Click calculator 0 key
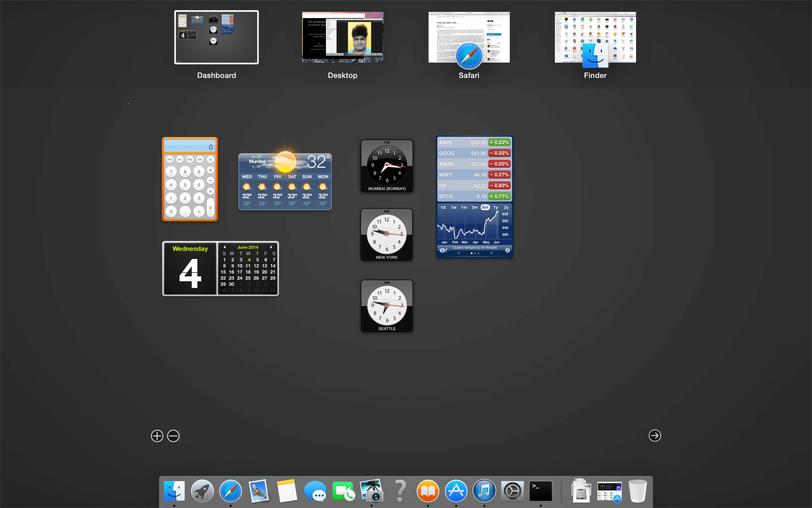 (x=171, y=211)
